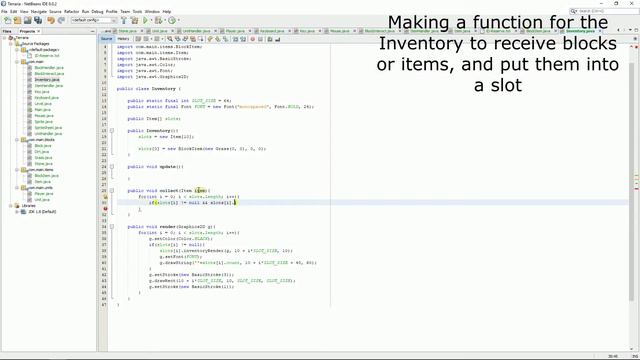Show the editor tab list dropdown arrow
640x360 pixels.
[629, 31]
